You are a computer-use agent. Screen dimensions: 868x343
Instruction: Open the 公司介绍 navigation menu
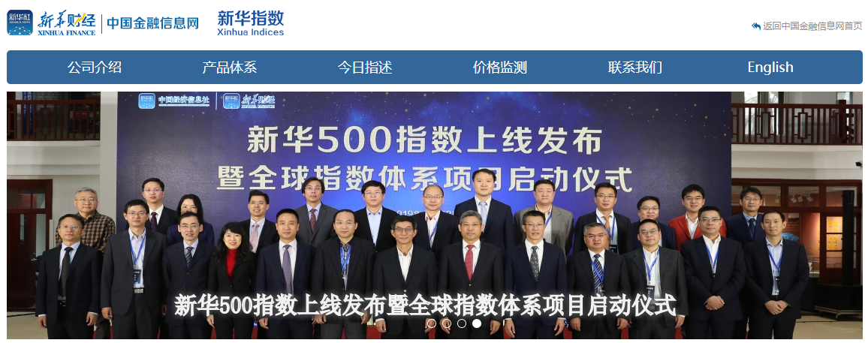(95, 68)
